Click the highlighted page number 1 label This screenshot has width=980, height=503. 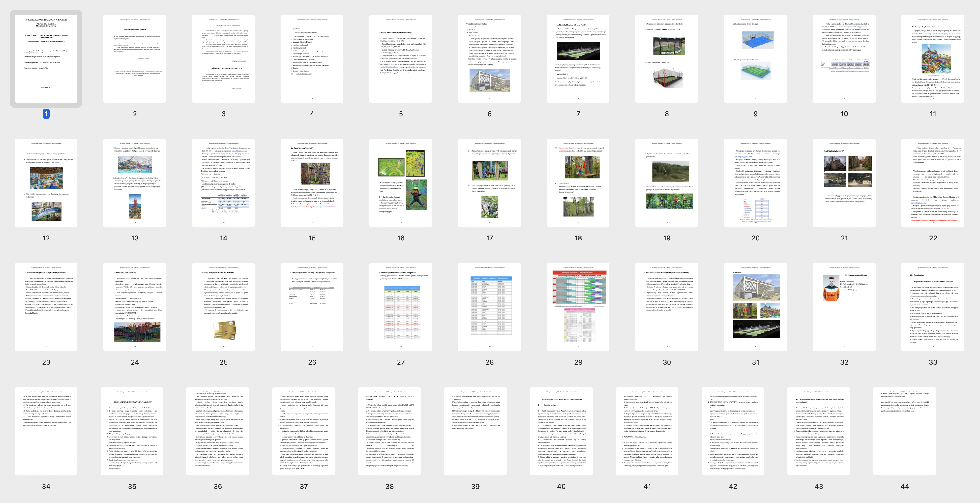pos(46,114)
